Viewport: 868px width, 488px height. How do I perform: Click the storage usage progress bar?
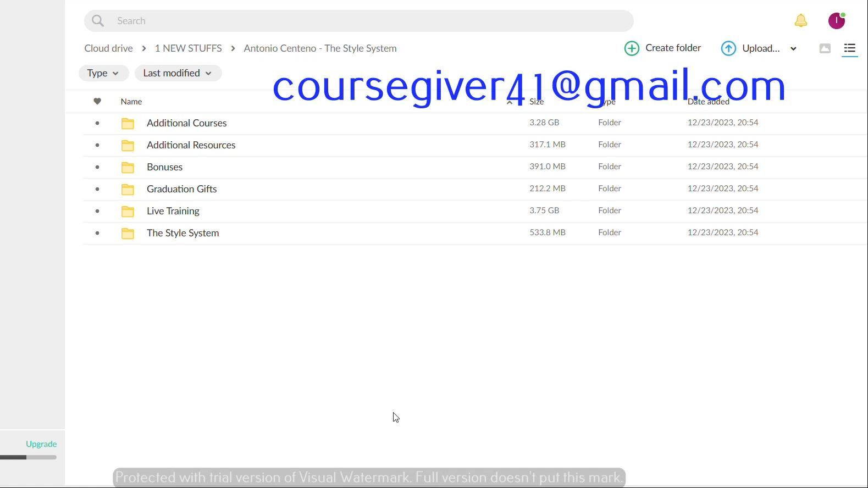click(x=28, y=457)
